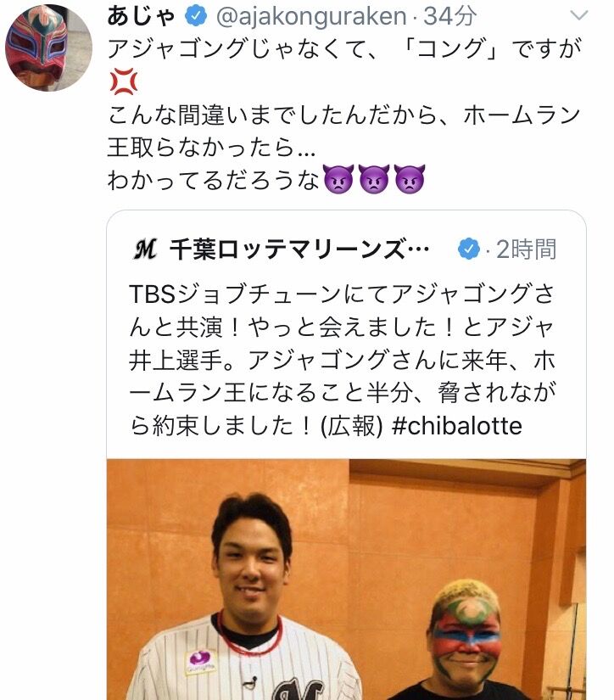Click the main tweet text starting アジャゴング
The width and height of the screenshot is (614, 700).
pyautogui.click(x=344, y=114)
